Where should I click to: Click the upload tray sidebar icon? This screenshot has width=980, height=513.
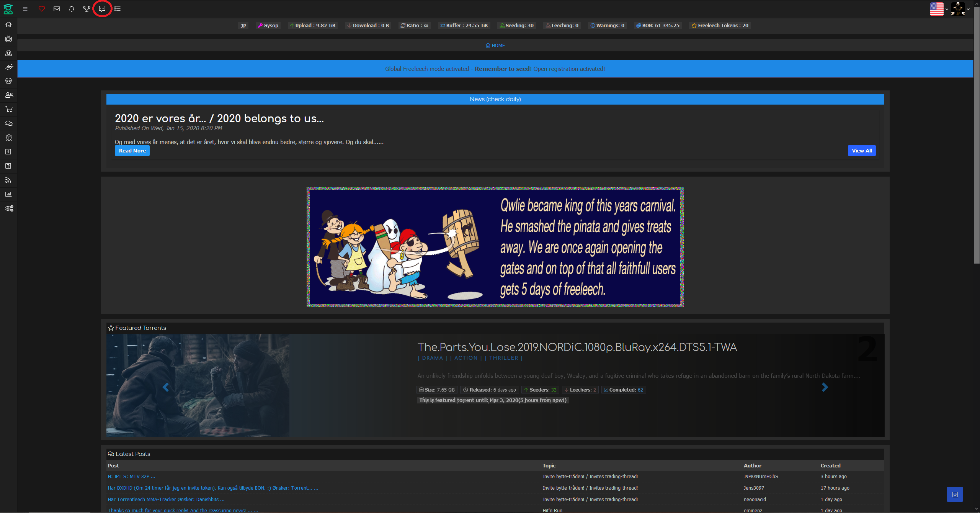9,53
